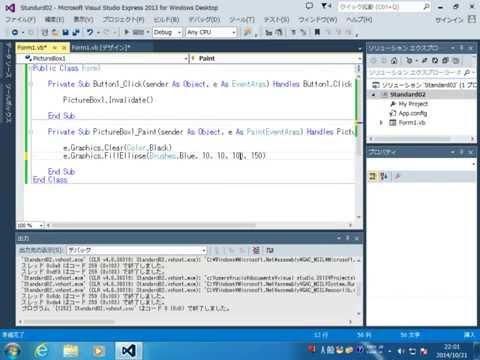Screen dimensions: 480x360
Task: Toggle auto-hide pin on Properties panel
Action: click(462, 152)
